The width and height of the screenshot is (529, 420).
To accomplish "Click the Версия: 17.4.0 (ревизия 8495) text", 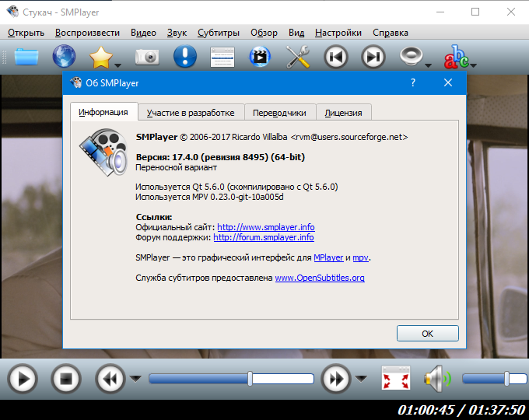I will click(x=220, y=157).
